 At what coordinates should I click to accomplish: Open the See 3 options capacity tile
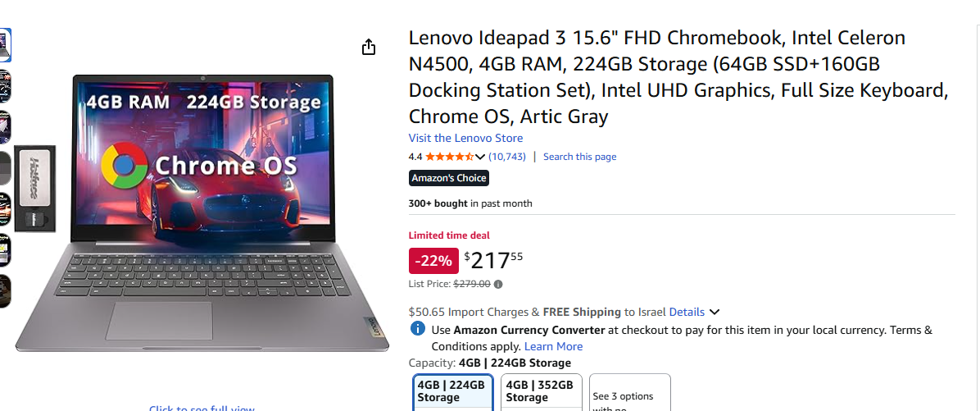(x=629, y=395)
